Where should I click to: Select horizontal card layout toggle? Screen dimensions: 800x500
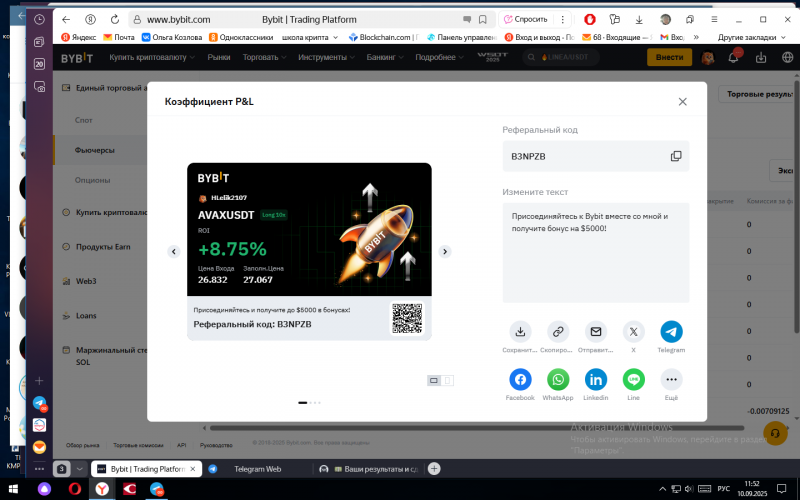coord(434,380)
